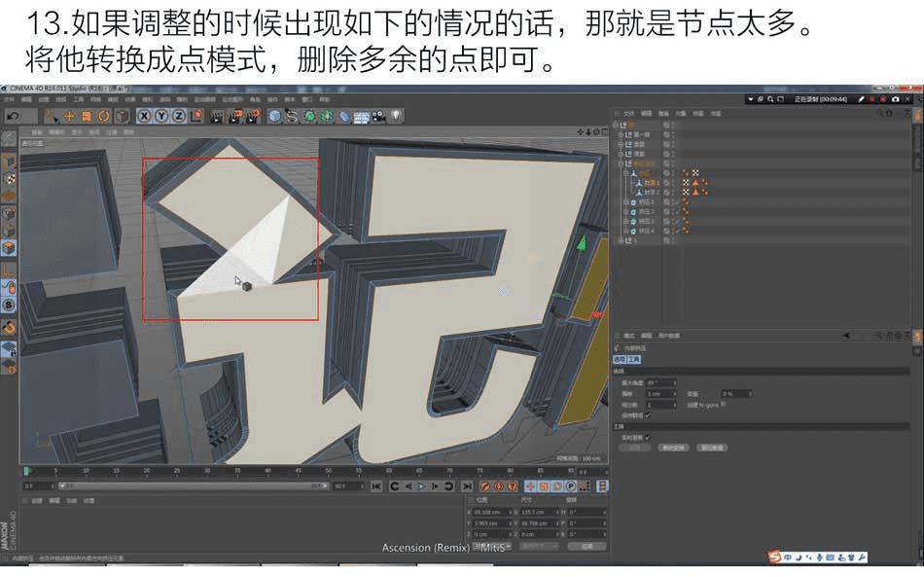
Task: Click the 复位数值 button
Action: 712,448
